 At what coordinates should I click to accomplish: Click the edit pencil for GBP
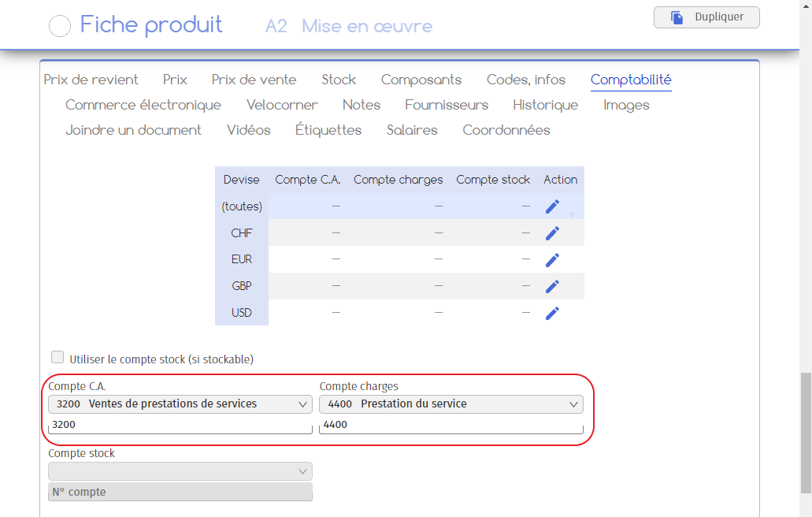[552, 286]
